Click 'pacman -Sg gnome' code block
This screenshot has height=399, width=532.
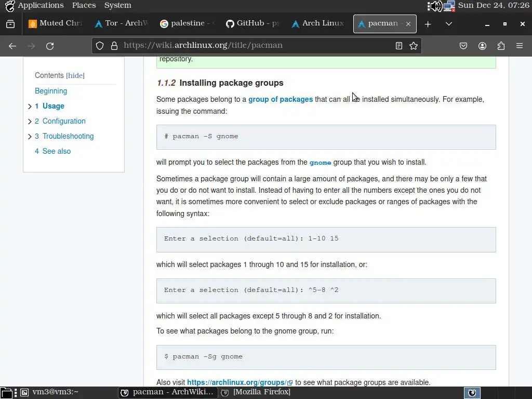326,357
